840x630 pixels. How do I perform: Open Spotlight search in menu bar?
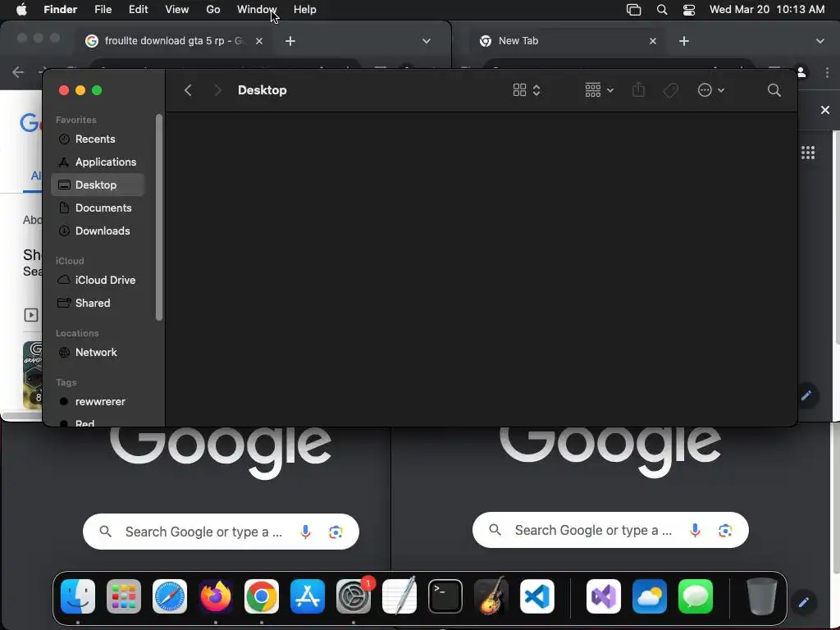click(662, 10)
